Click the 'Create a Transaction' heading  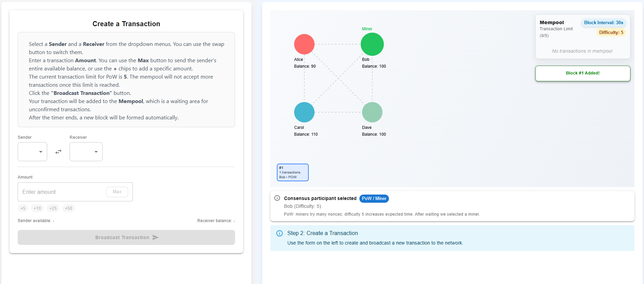[x=126, y=24]
